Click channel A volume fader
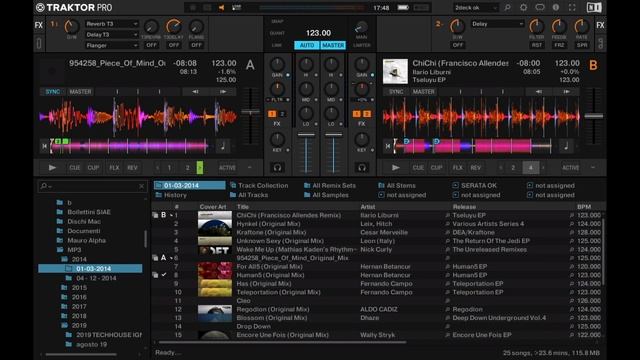Screen dimensions: 640x360 pos(306,134)
